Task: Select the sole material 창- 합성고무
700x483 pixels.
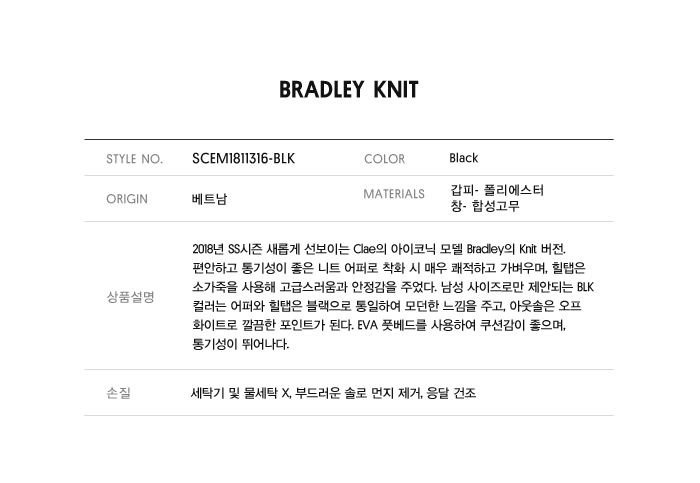Action: [485, 207]
